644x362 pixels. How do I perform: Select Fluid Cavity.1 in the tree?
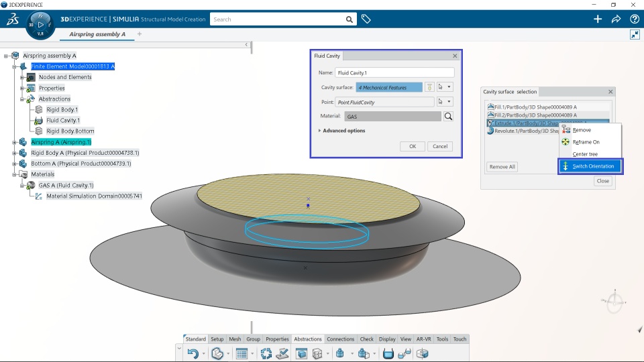(63, 120)
